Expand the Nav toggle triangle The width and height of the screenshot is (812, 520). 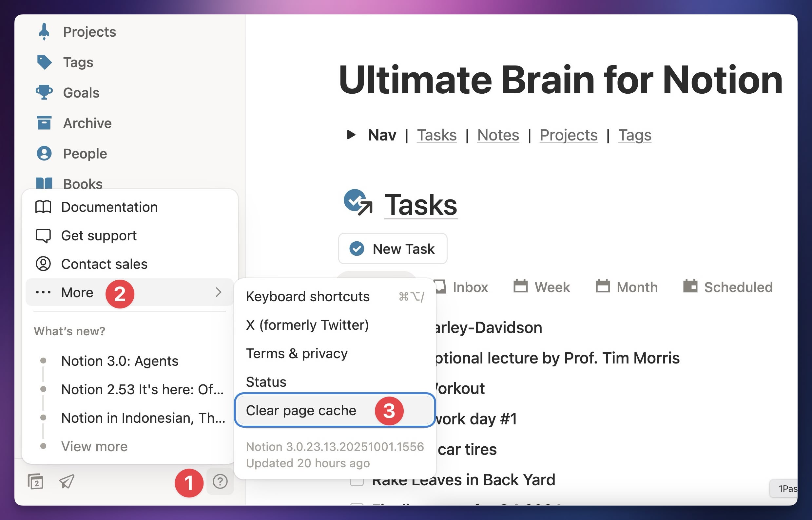(x=351, y=135)
